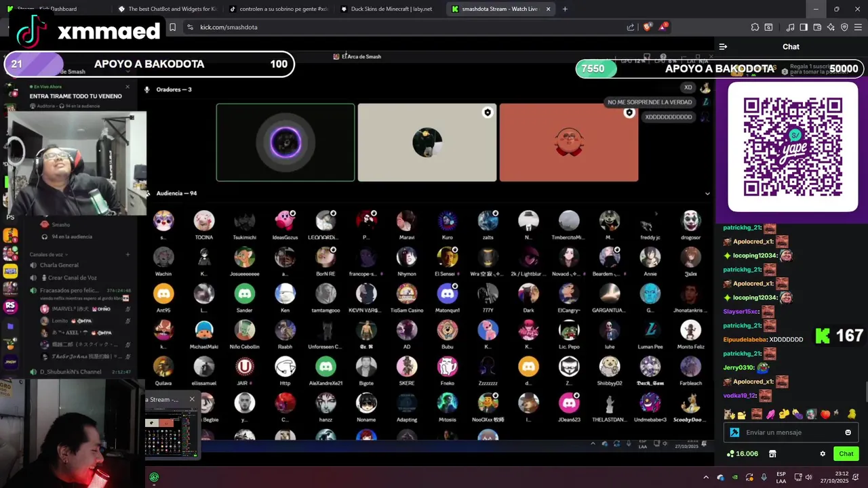Open the Leo AI sparkle icon
The width and height of the screenshot is (868, 488).
(831, 27)
